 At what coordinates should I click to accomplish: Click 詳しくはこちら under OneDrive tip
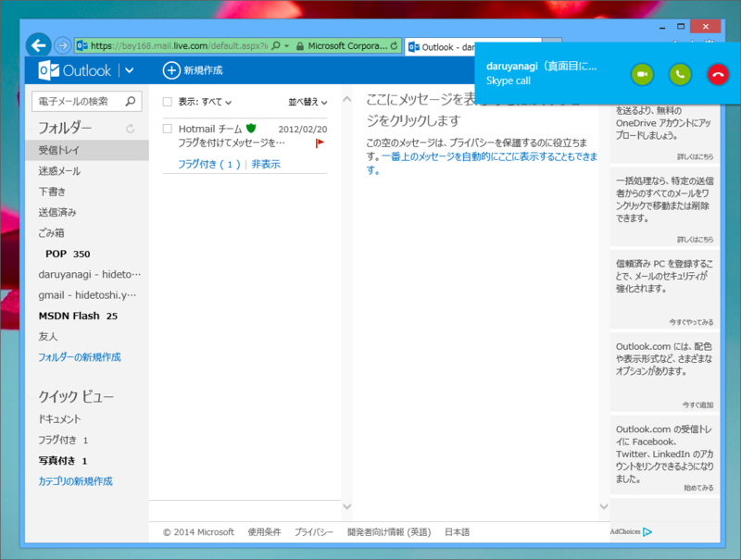(696, 156)
